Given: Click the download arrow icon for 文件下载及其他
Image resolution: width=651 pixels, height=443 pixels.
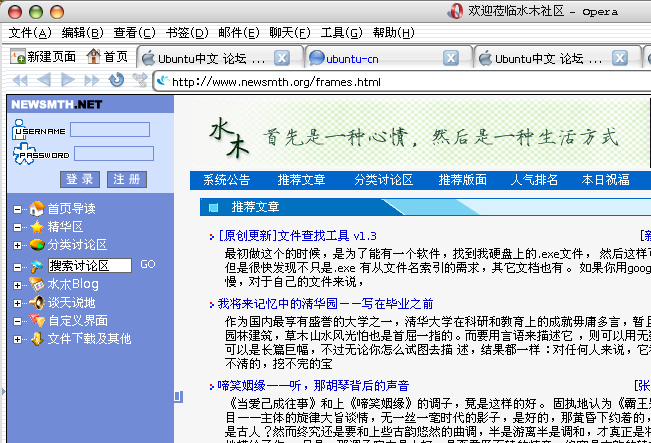Looking at the screenshot, I should click(37, 339).
